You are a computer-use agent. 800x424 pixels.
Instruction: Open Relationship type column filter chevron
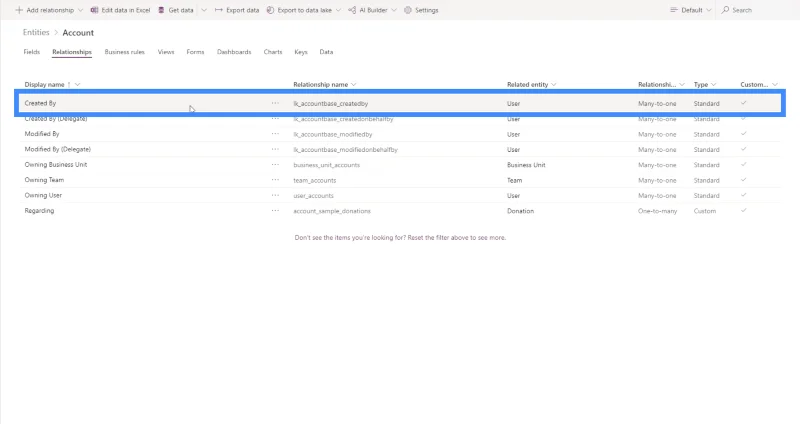pyautogui.click(x=682, y=85)
